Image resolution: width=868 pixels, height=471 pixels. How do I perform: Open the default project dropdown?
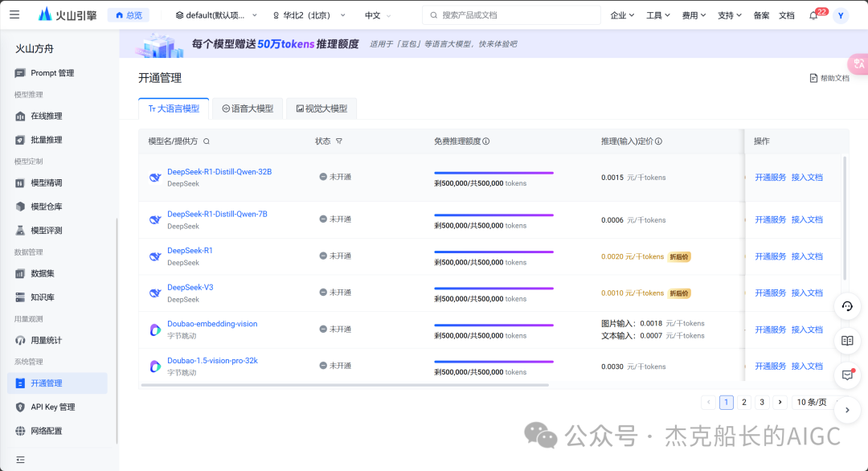pos(216,15)
